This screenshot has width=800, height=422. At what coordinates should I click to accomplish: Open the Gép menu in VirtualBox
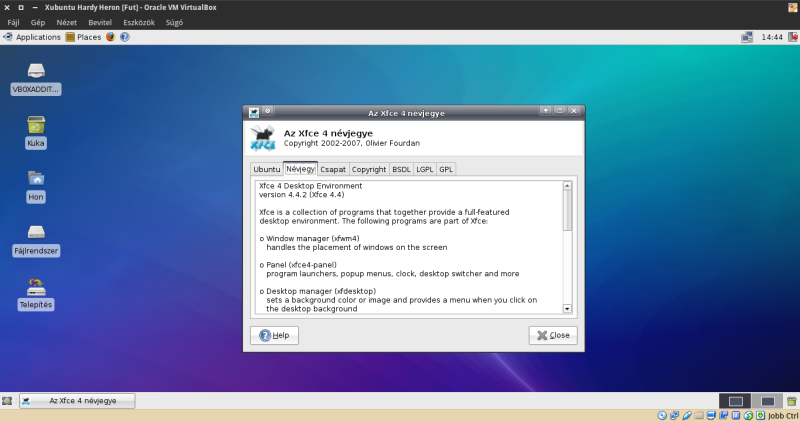pyautogui.click(x=38, y=22)
